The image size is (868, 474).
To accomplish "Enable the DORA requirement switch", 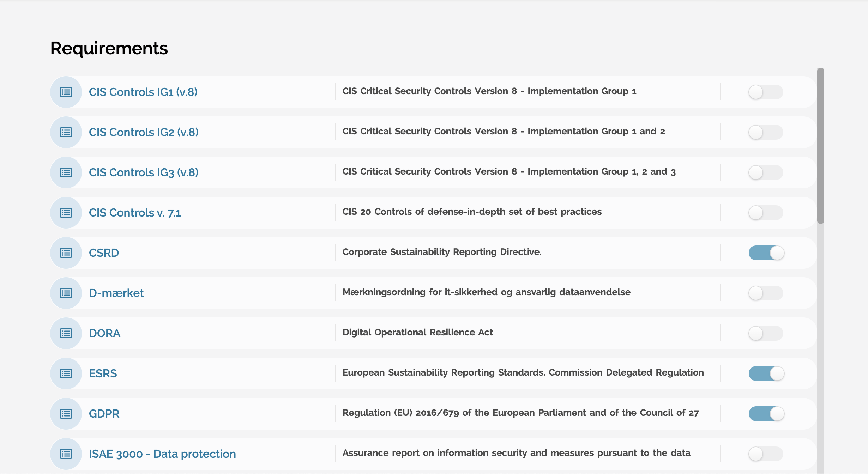I will point(766,333).
